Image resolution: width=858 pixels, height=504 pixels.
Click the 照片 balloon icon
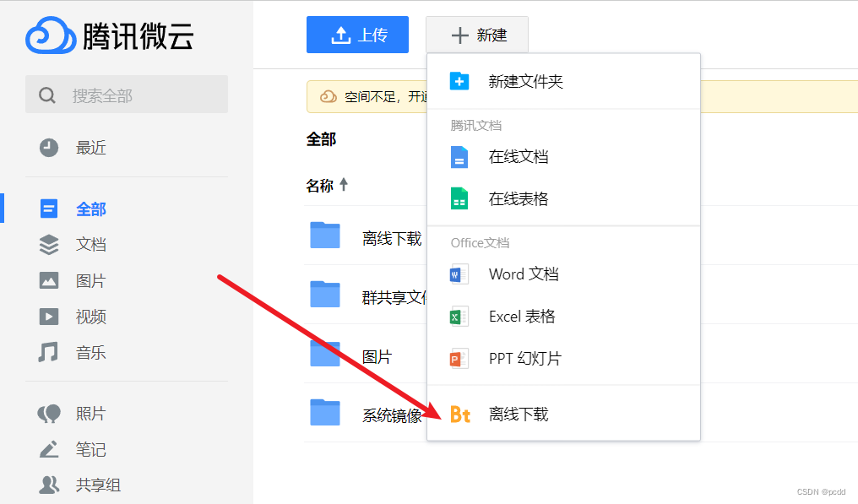(49, 414)
